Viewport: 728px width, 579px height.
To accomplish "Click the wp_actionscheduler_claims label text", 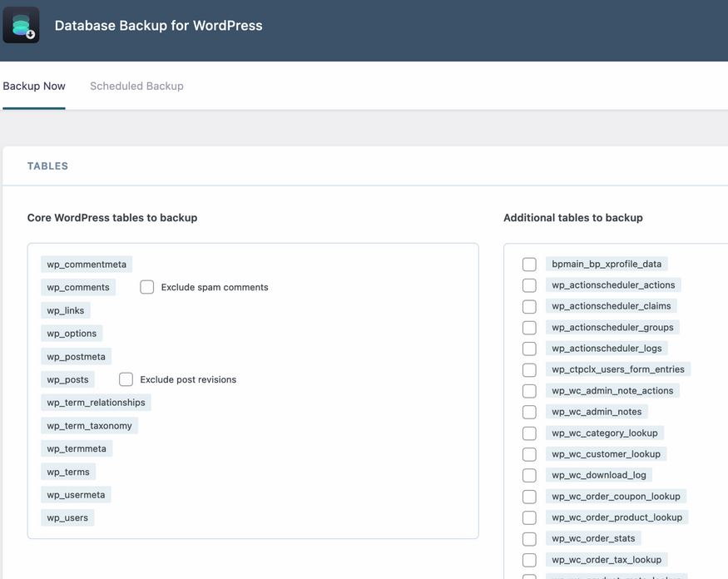I will click(611, 306).
